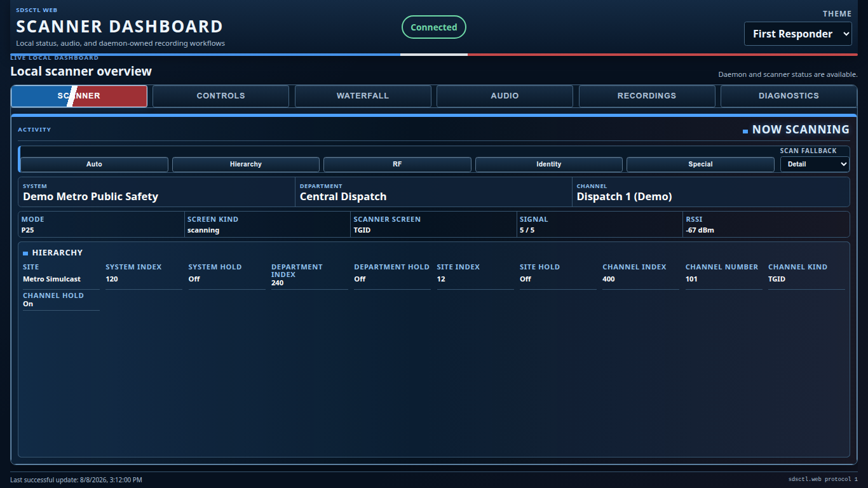Click the system name Demo Metro Public Safety

pos(90,197)
